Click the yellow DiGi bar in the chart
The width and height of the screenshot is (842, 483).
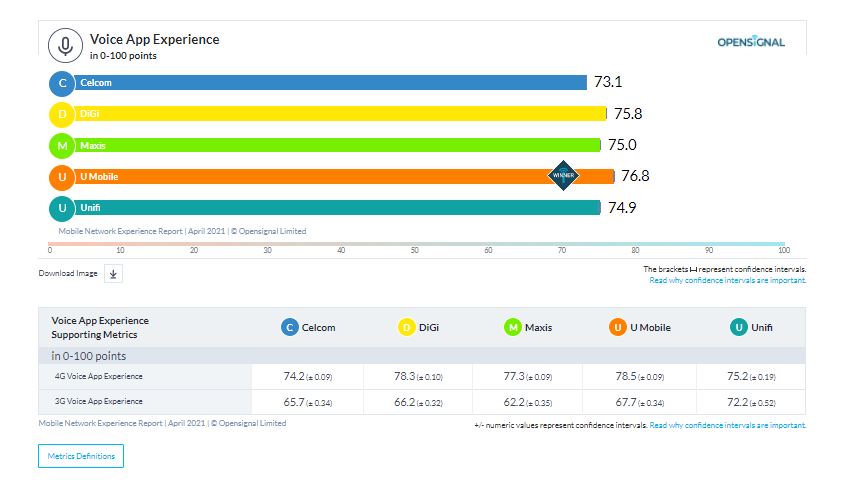(340, 114)
